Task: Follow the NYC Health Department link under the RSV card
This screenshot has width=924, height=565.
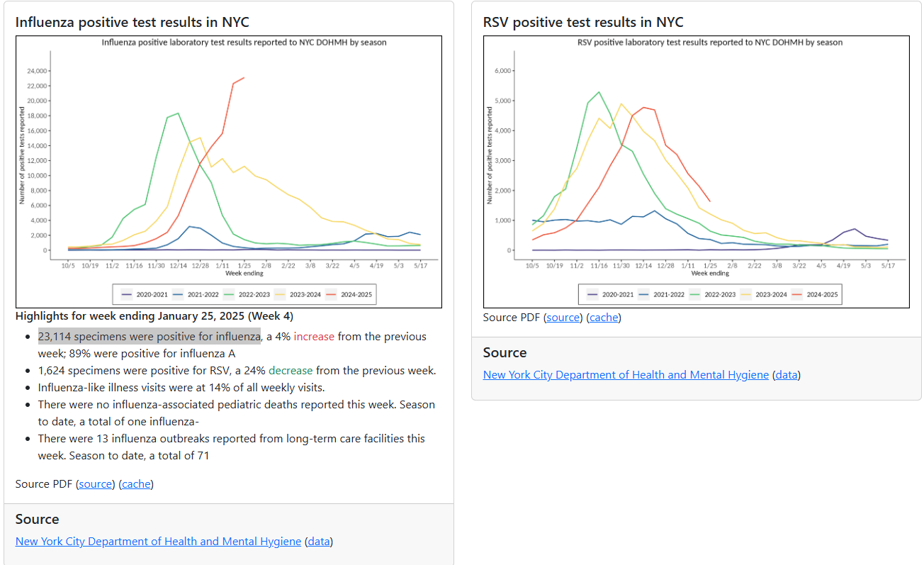Action: coord(626,375)
